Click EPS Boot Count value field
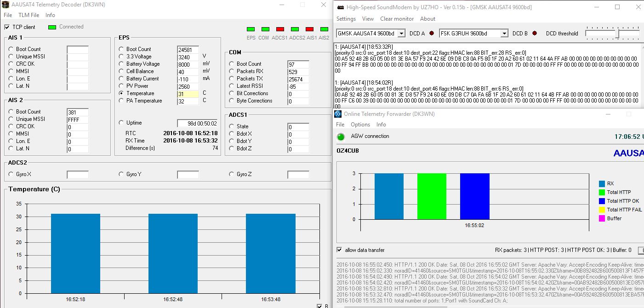The image size is (644, 308). (188, 49)
